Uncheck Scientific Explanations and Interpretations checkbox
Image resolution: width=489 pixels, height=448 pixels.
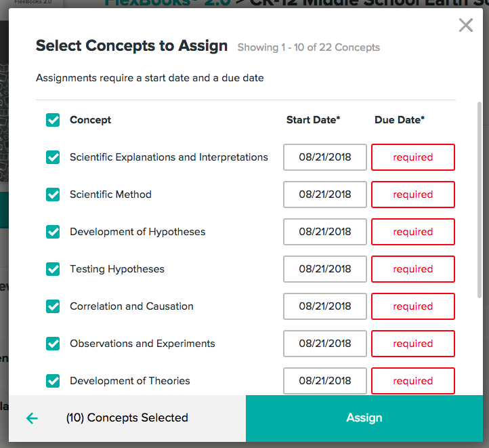coord(53,157)
